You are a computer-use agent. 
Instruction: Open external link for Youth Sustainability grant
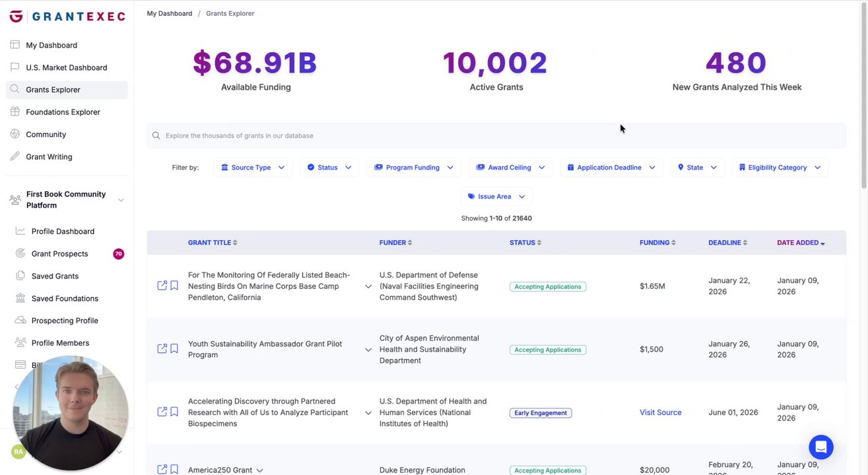pyautogui.click(x=162, y=349)
